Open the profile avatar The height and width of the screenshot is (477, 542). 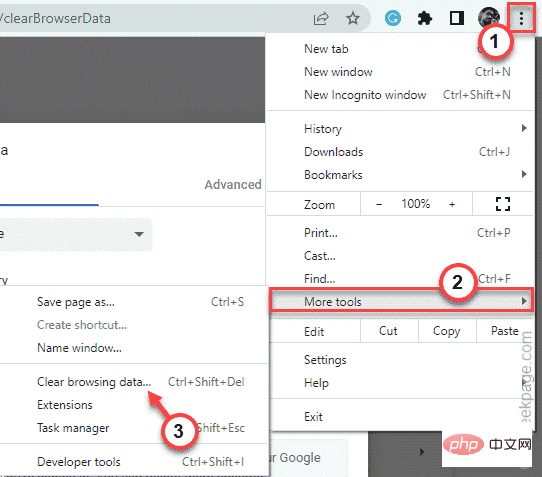488,17
